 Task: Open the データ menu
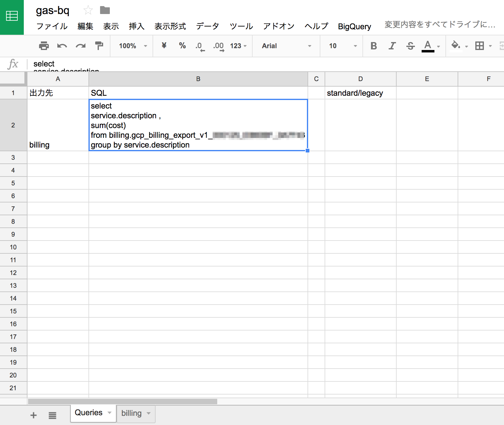pos(207,26)
